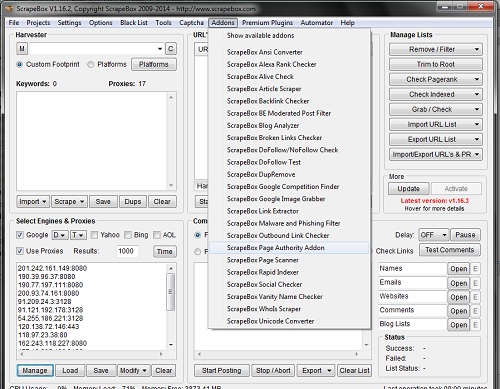Open the Projects menu
This screenshot has width=500, height=389.
[x=38, y=23]
